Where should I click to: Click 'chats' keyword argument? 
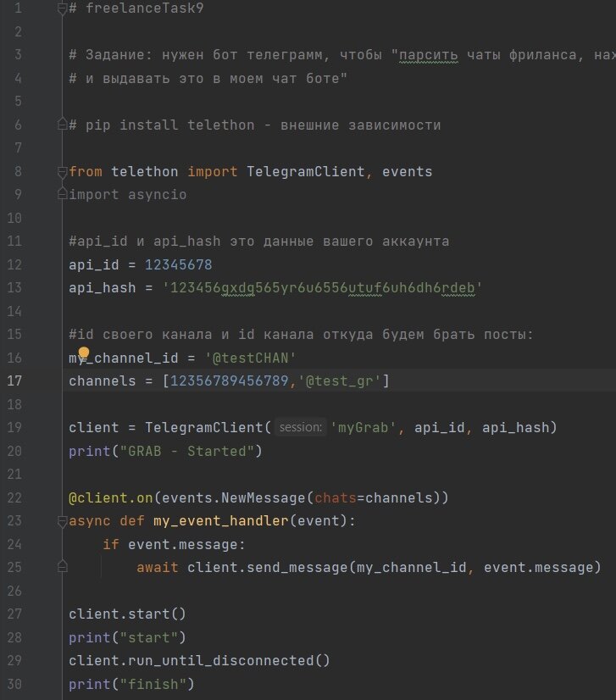(x=336, y=497)
